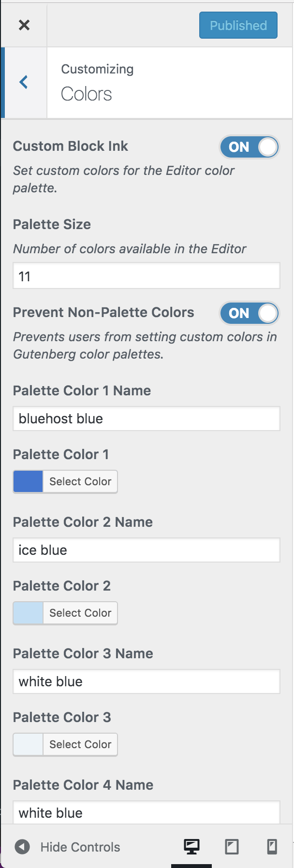
Task: Go back using the left chevron arrow
Action: [24, 82]
